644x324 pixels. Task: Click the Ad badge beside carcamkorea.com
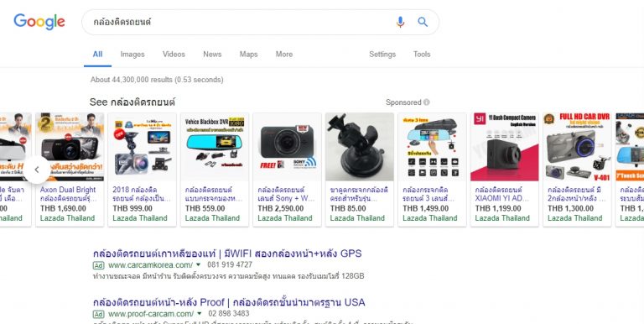click(99, 264)
